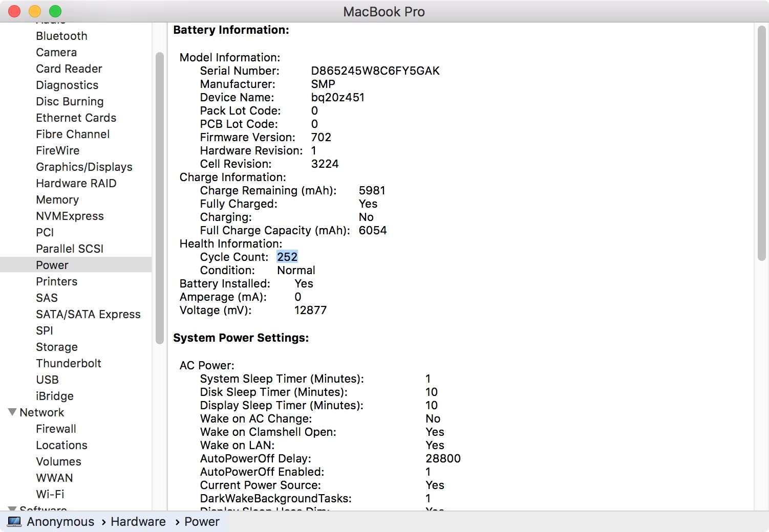Click the Charge Information label
769x532 pixels.
pyautogui.click(x=232, y=177)
